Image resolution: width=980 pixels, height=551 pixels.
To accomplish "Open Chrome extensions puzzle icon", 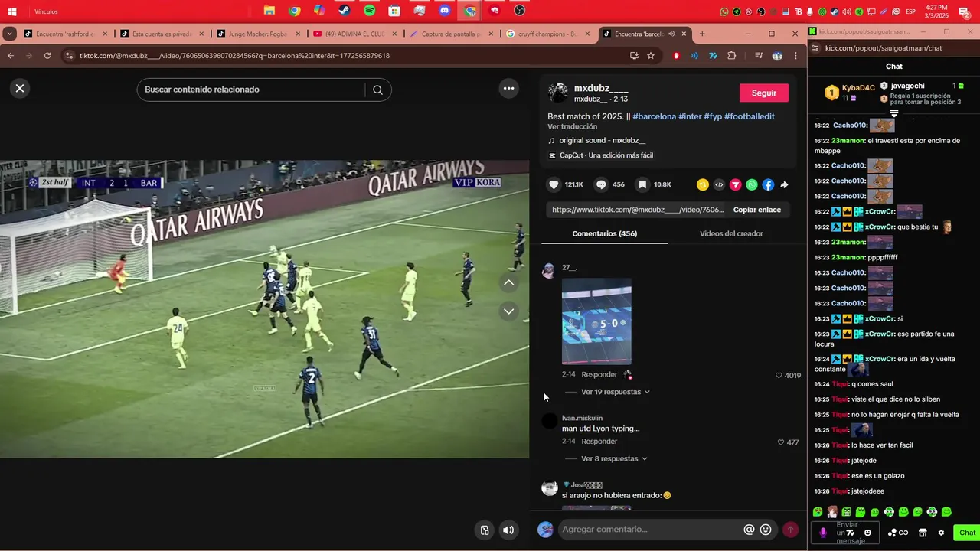I will coord(732,56).
